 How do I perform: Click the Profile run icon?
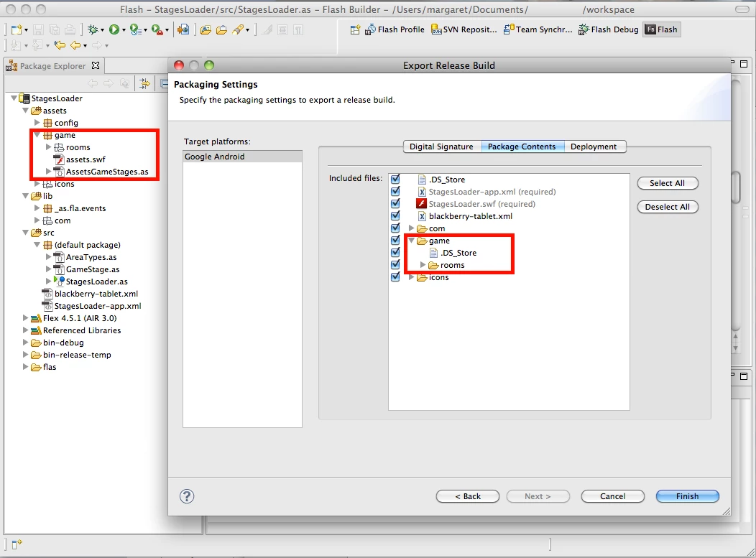coord(135,30)
